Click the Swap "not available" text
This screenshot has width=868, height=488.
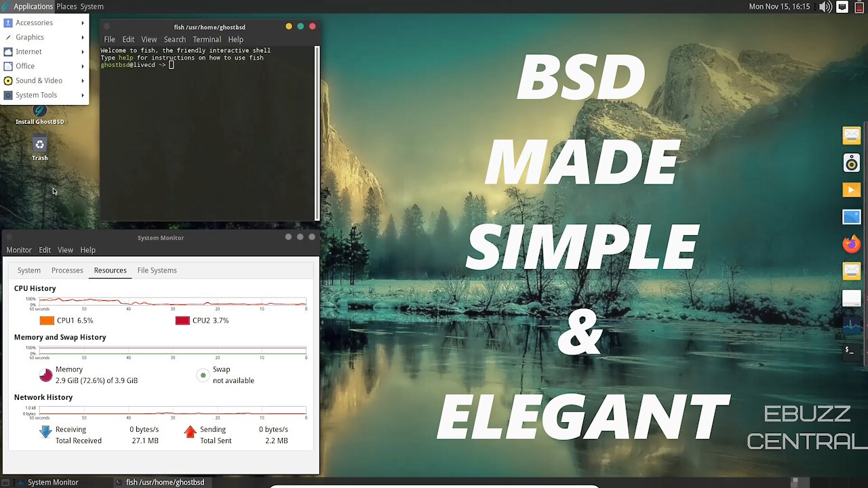[x=233, y=381]
